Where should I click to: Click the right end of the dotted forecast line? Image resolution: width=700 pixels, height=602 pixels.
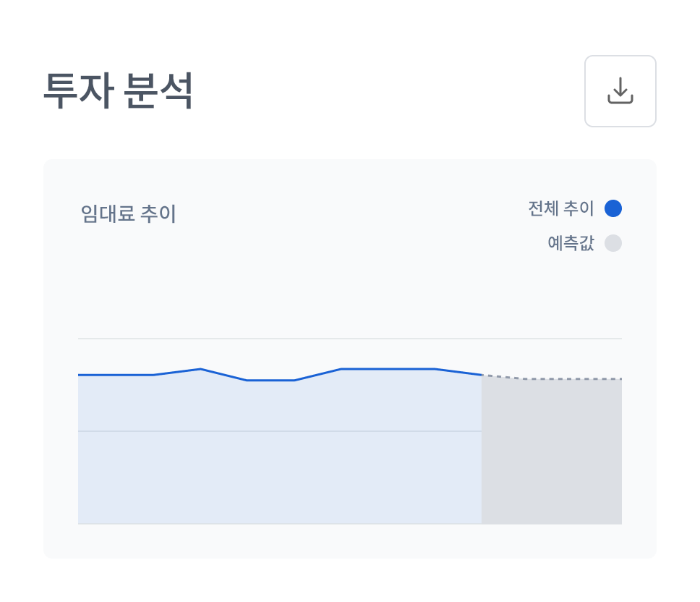pyautogui.click(x=620, y=378)
